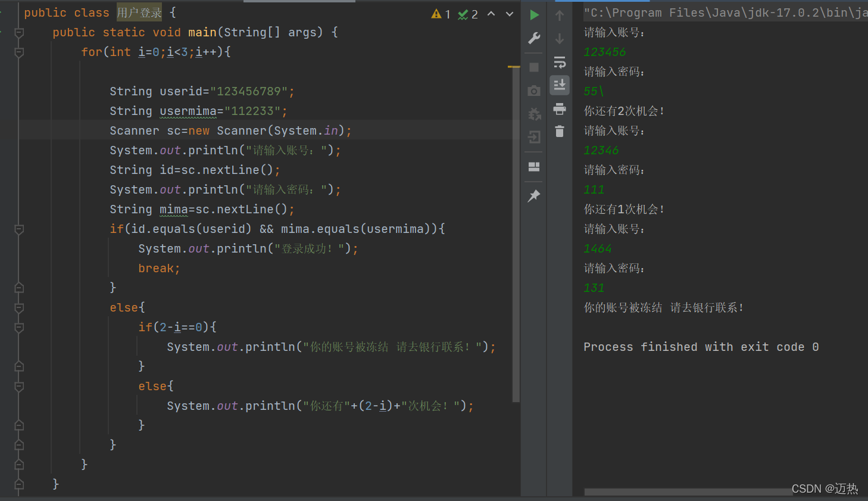Viewport: 868px width, 501px height.
Task: Click the green Run (rerun) button
Action: [x=534, y=15]
